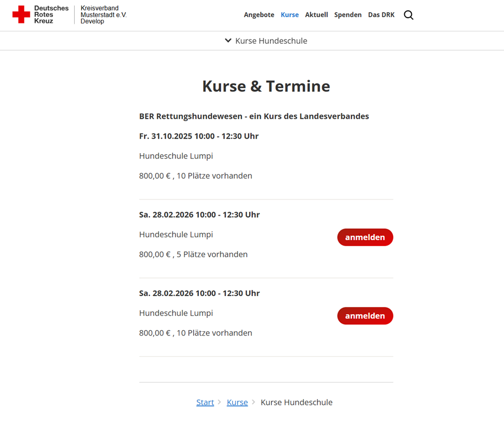
Task: Select the Kurse navigation item
Action: (x=290, y=15)
